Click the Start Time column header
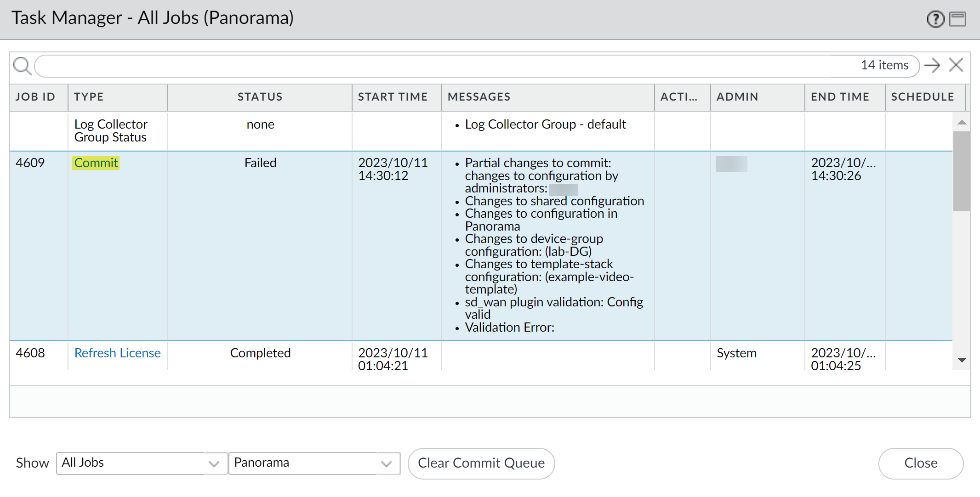The width and height of the screenshot is (980, 497). (393, 97)
